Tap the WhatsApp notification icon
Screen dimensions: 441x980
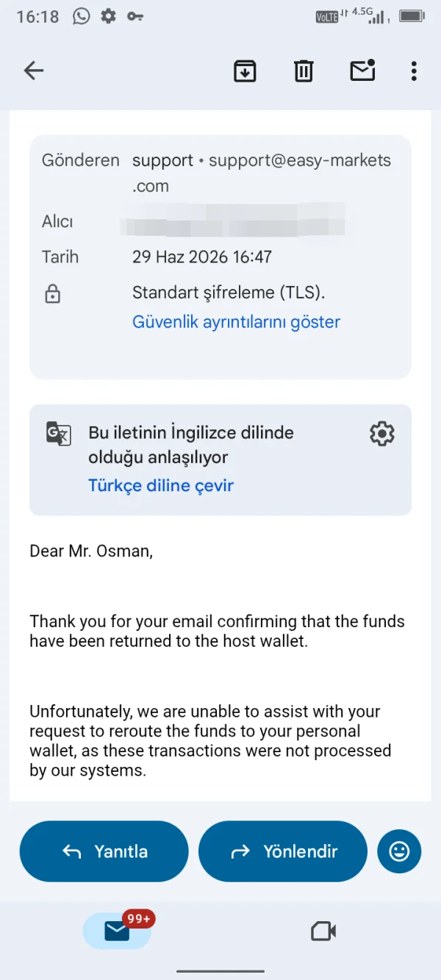click(81, 16)
